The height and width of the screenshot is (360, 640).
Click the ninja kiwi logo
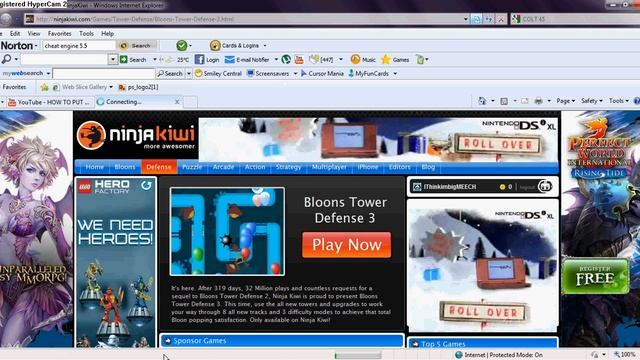point(136,135)
